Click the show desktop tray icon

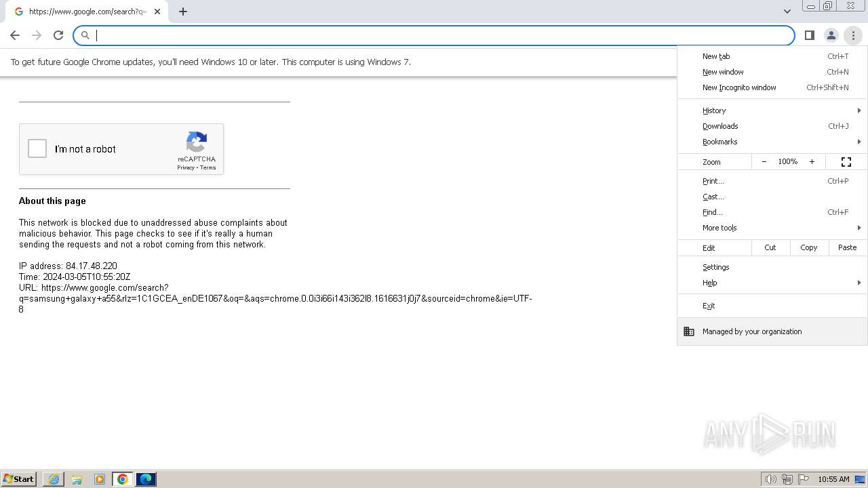coord(860,479)
